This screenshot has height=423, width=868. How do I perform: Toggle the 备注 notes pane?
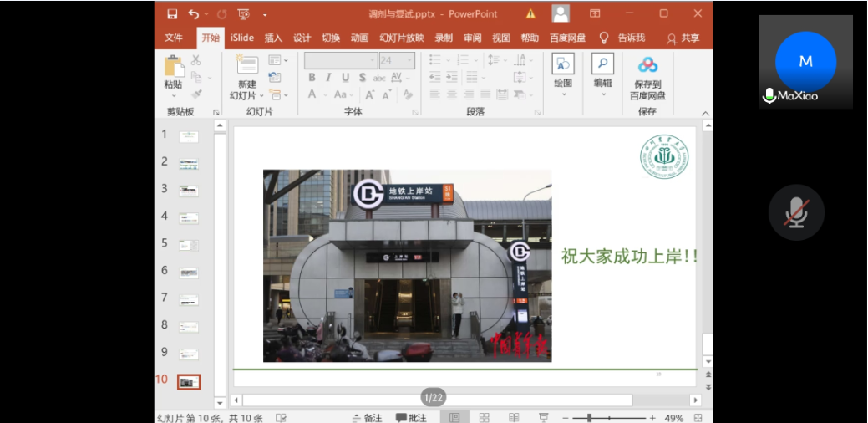(x=367, y=417)
